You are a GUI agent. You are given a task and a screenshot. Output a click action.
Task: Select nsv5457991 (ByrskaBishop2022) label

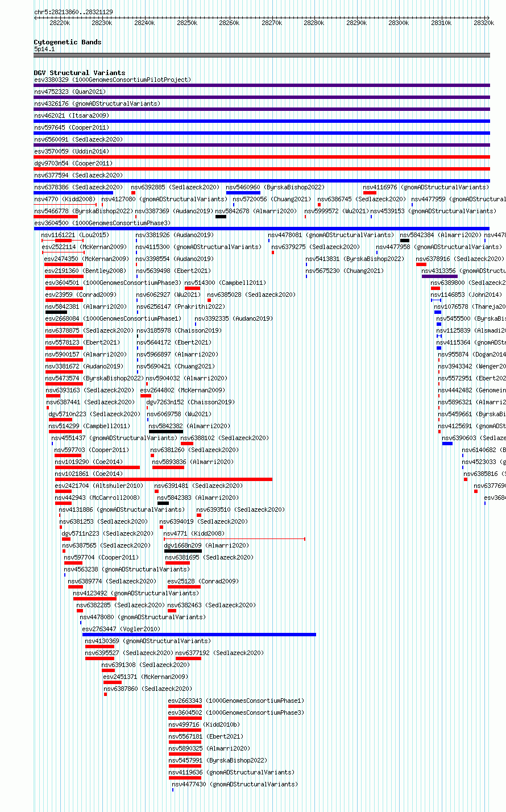pyautogui.click(x=218, y=760)
